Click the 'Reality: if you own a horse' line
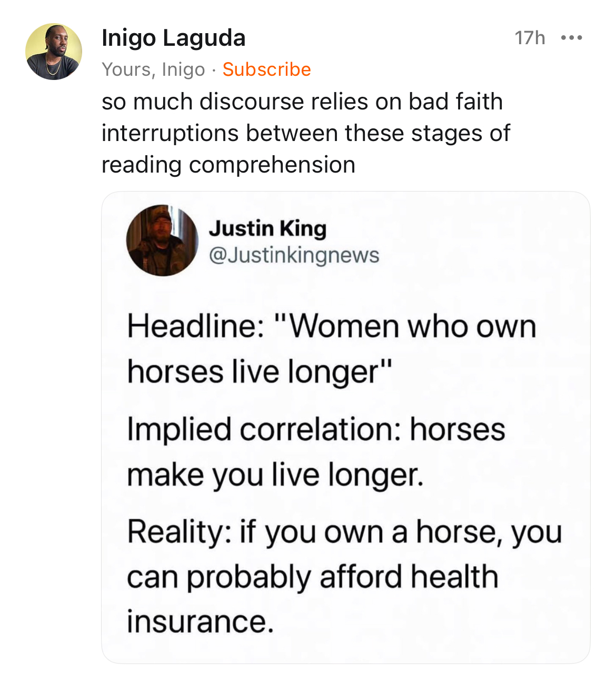Viewport: 616px width, 673px height. pyautogui.click(x=344, y=532)
